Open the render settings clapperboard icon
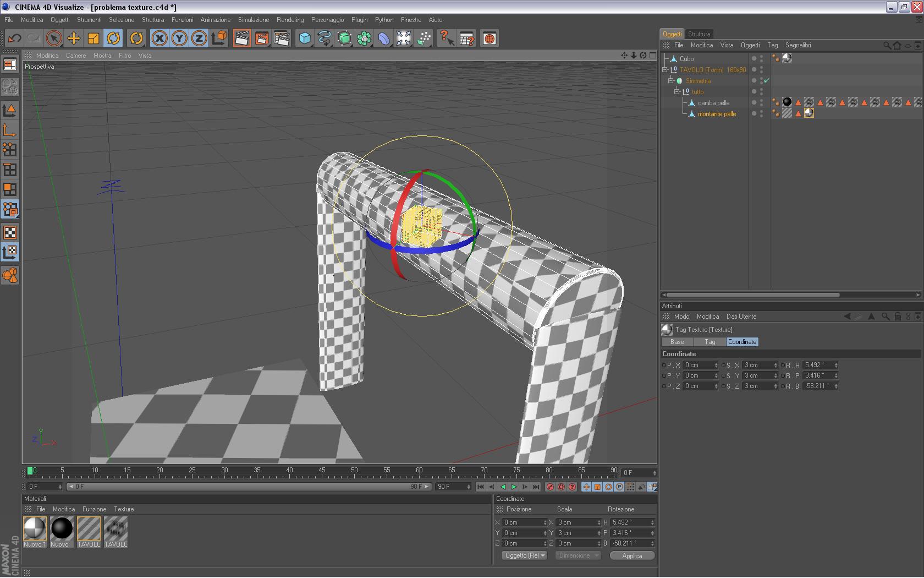This screenshot has width=924, height=578. (282, 38)
